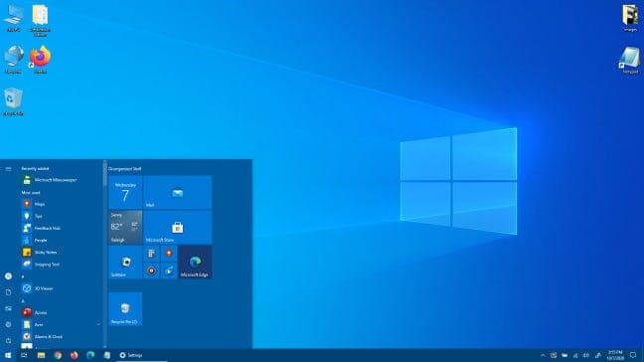
Task: Open the volume control in system tray
Action: click(586, 355)
